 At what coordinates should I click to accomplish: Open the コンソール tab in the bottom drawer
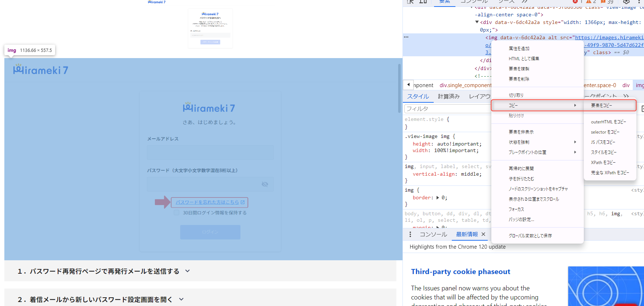(x=433, y=234)
